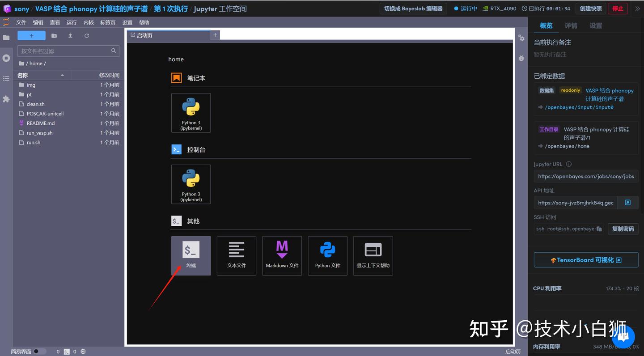Open the contextual help (显示上下文帮助) tile
Viewport: 644px width, 356px height.
coord(373,255)
